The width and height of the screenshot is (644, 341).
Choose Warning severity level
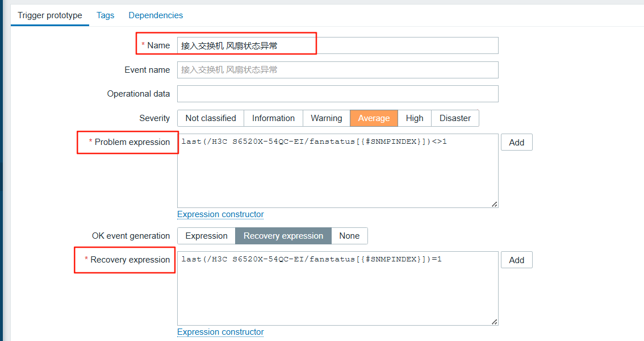coord(326,118)
